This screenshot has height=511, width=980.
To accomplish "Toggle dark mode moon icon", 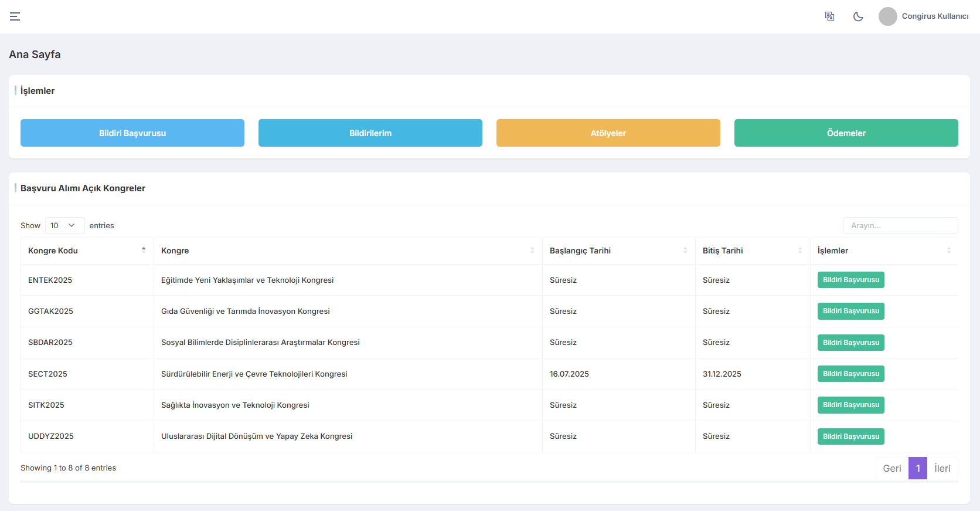I will (x=858, y=16).
